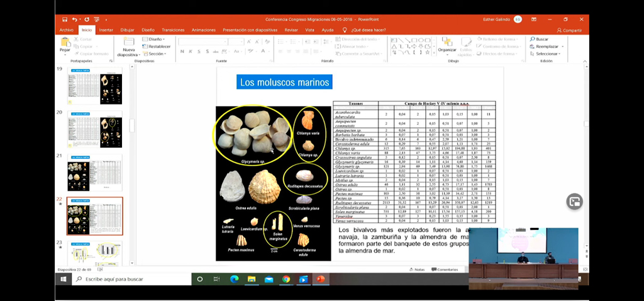Click the Organizar arrange icon
The image size is (644, 301).
[x=447, y=46]
